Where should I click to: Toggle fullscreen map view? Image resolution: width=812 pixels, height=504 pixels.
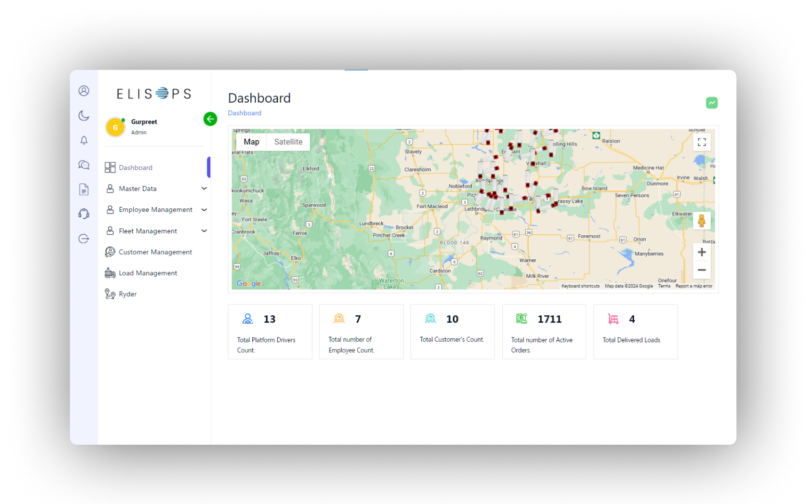click(x=701, y=142)
